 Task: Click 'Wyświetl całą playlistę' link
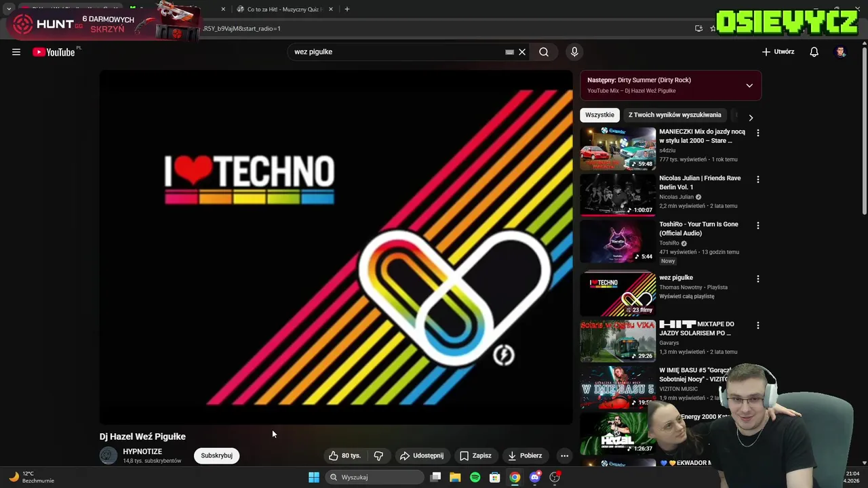[x=686, y=296]
